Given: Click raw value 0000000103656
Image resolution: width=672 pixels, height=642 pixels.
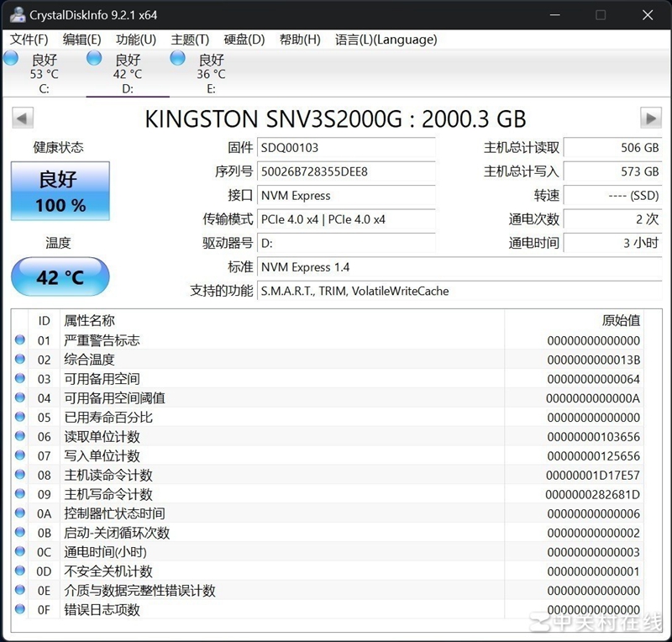Looking at the screenshot, I should pos(594,437).
